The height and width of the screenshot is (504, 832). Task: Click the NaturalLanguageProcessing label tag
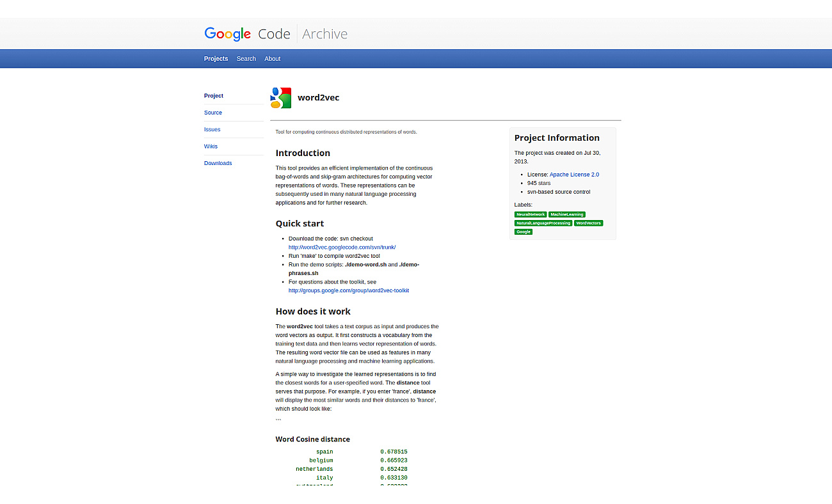[543, 223]
